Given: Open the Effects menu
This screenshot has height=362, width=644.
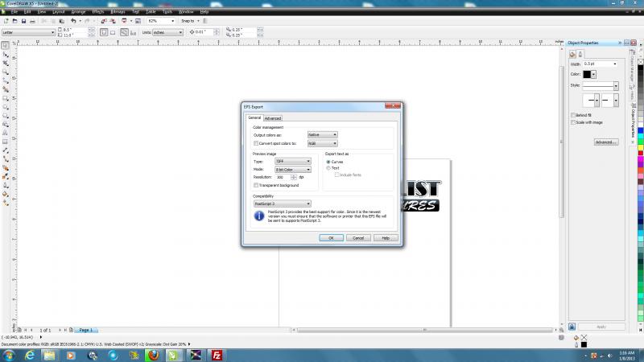Looking at the screenshot, I should point(97,12).
